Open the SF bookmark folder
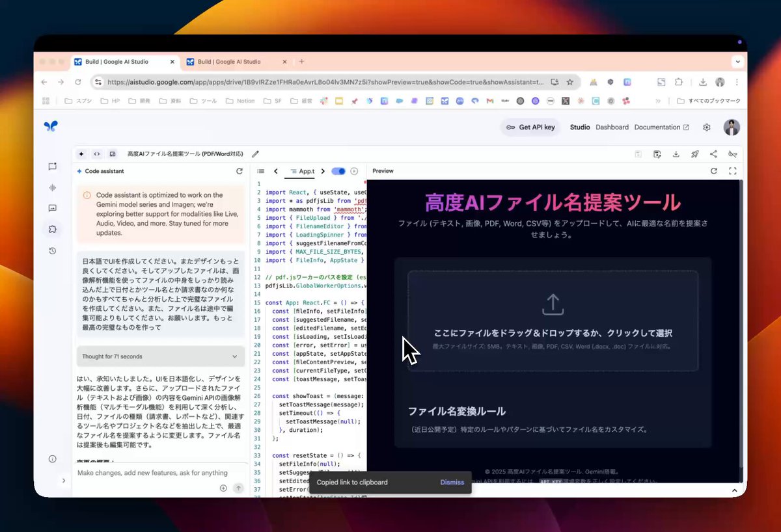Viewport: 781px width, 532px height. pos(272,101)
